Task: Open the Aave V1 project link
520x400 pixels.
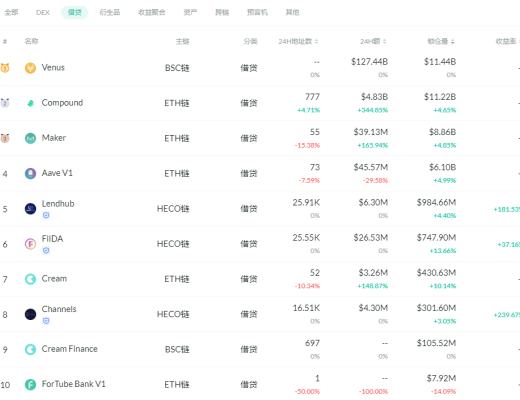Action: click(57, 173)
